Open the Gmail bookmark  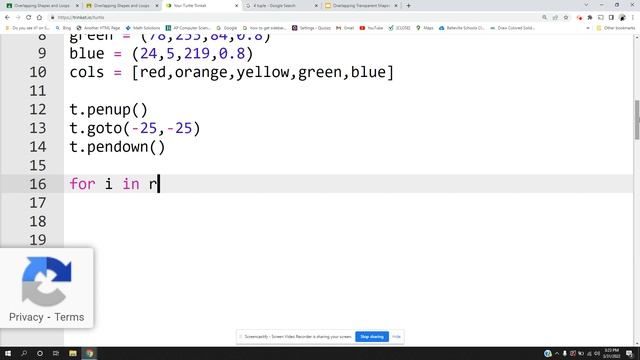pyautogui.click(x=345, y=28)
